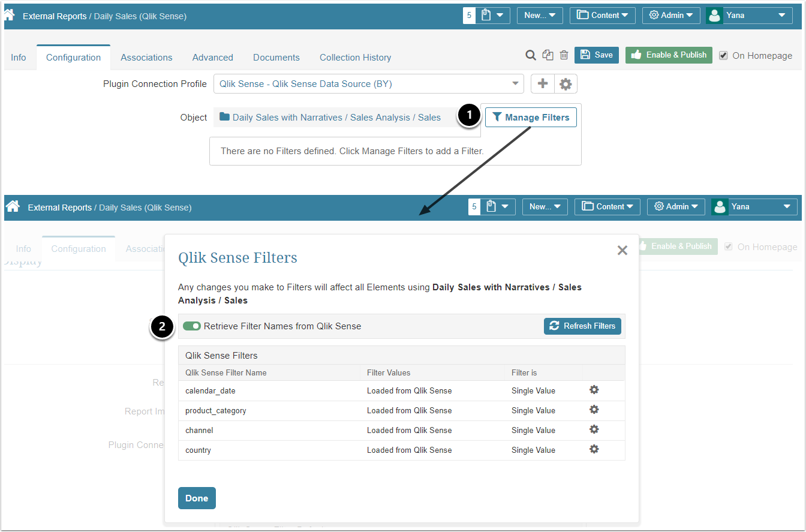Image resolution: width=806 pixels, height=532 pixels.
Task: Click the duplicate element icon
Action: coord(548,55)
